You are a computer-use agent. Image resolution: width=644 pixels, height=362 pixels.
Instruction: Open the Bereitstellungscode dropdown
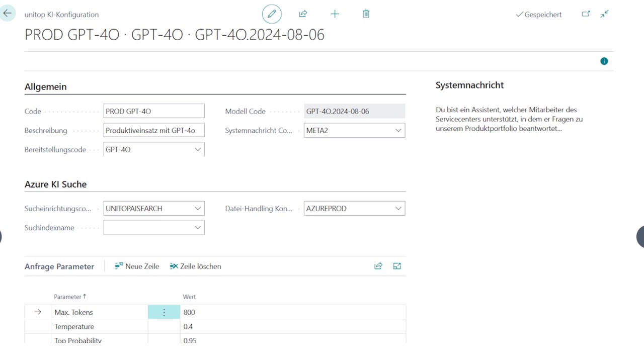[198, 149]
